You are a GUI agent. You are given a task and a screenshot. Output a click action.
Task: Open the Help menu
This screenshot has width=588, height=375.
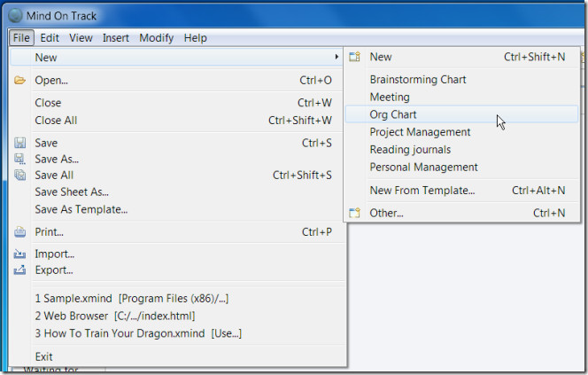(x=196, y=38)
